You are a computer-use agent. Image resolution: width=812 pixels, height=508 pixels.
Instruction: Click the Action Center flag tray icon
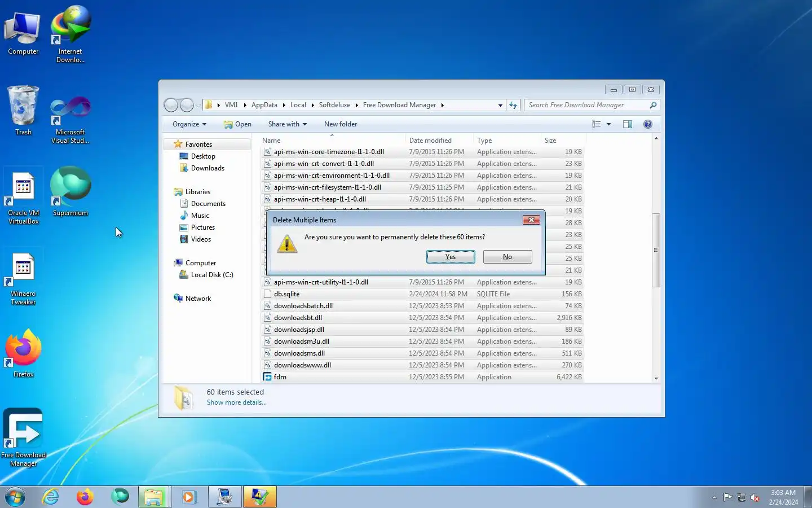[x=728, y=497]
